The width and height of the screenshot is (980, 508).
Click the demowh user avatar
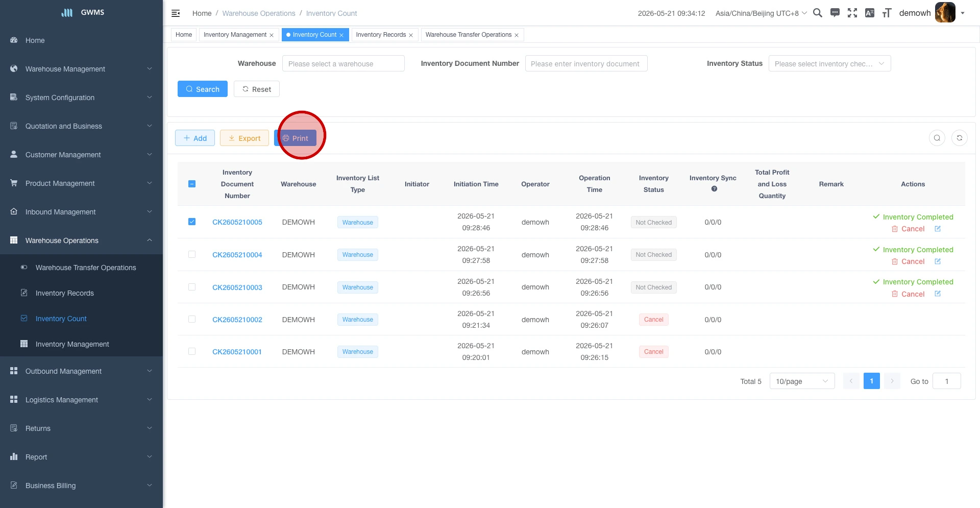pyautogui.click(x=945, y=13)
